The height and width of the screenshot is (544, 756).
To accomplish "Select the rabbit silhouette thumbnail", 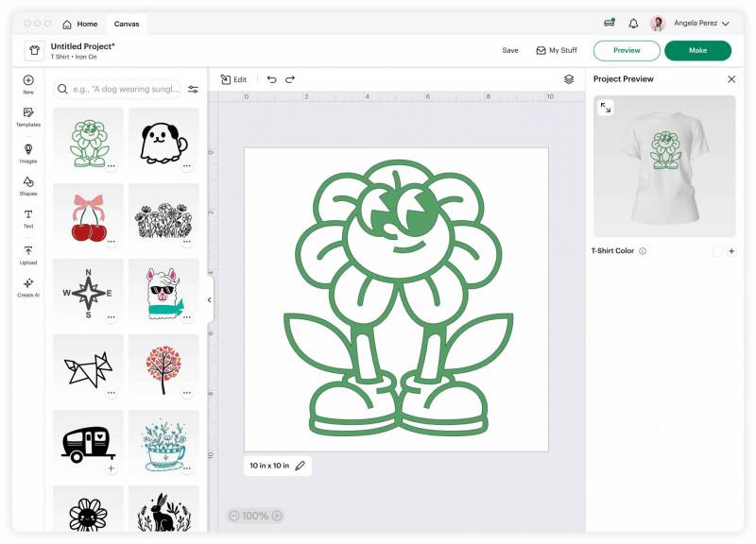I will (163, 509).
